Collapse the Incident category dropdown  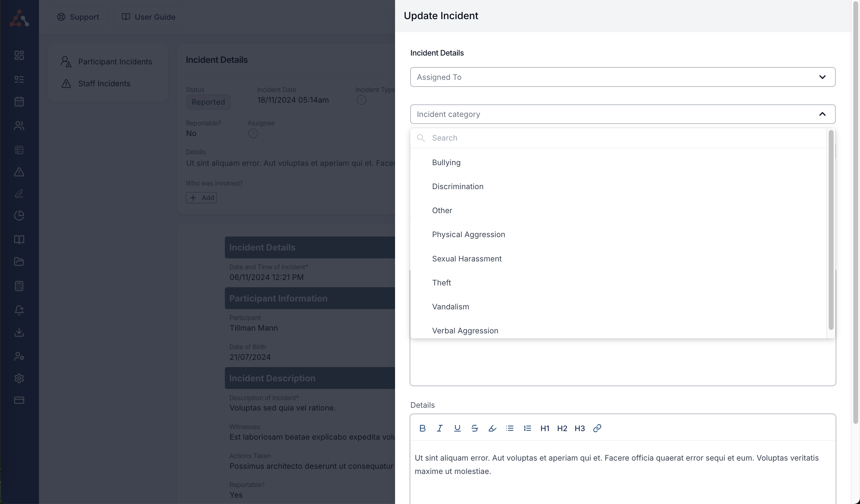pos(622,114)
